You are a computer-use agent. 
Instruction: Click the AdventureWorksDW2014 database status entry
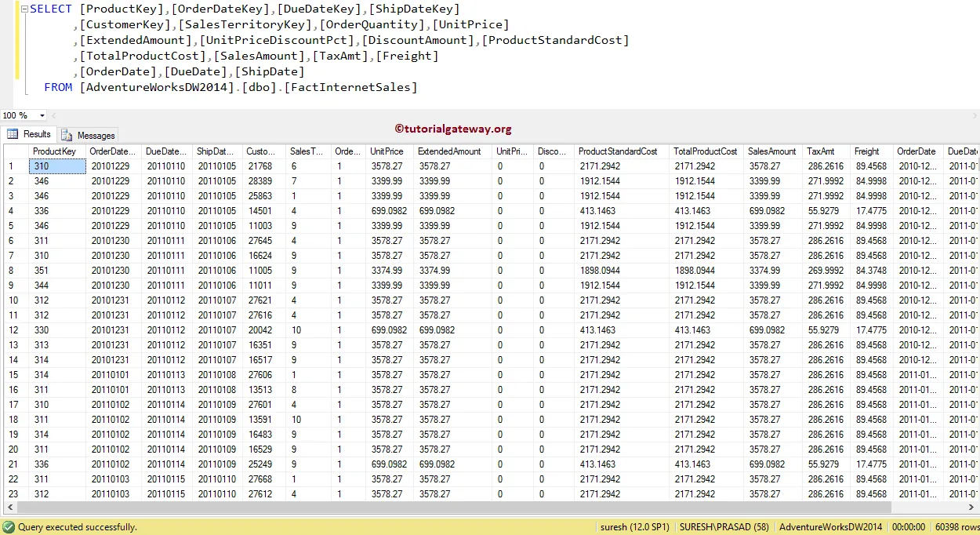pos(830,527)
